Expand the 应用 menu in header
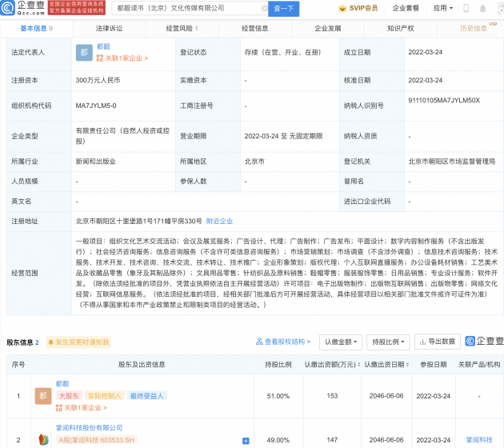Viewport: 504px width, 448px height. pyautogui.click(x=465, y=8)
